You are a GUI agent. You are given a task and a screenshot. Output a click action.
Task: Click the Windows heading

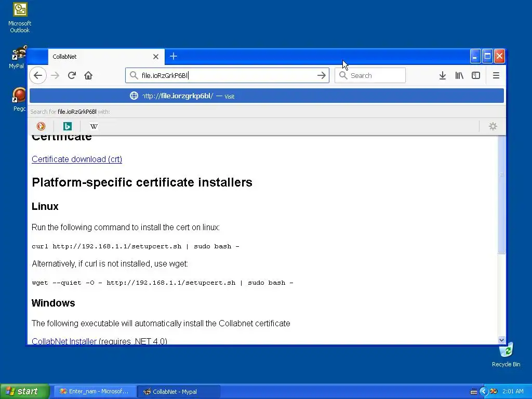click(54, 303)
